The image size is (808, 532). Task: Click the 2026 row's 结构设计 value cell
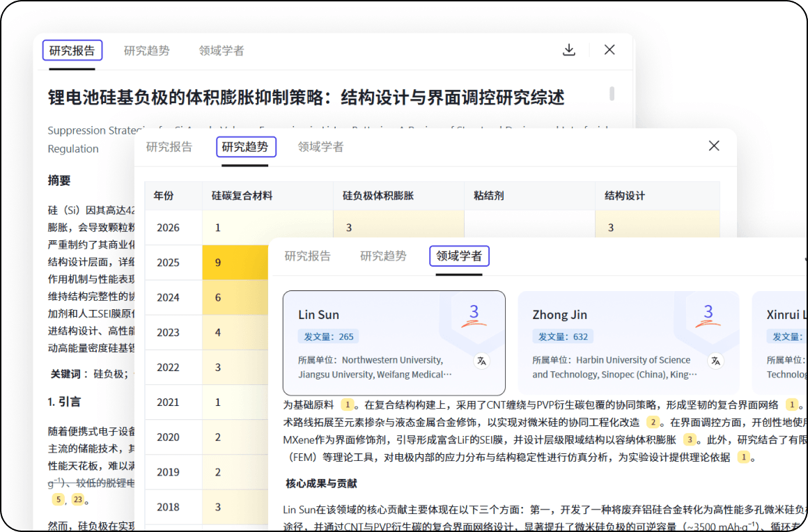[657, 226]
